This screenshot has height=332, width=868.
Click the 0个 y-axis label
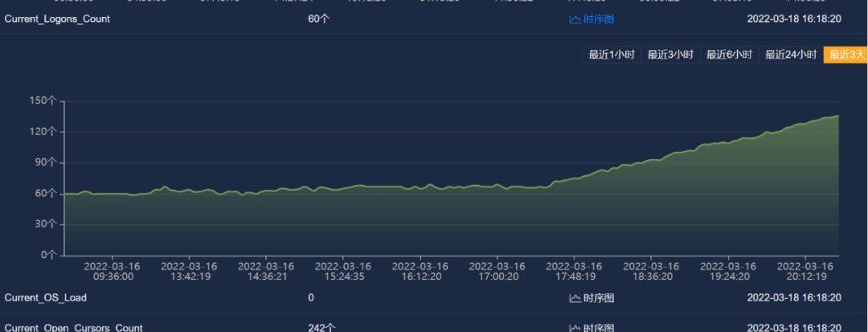49,255
